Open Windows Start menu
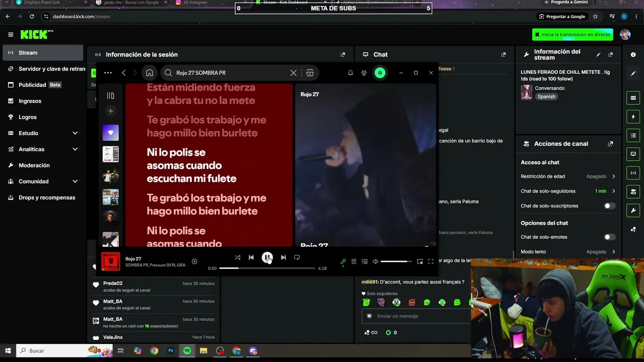Viewport: 644px width, 362px height. 8,350
